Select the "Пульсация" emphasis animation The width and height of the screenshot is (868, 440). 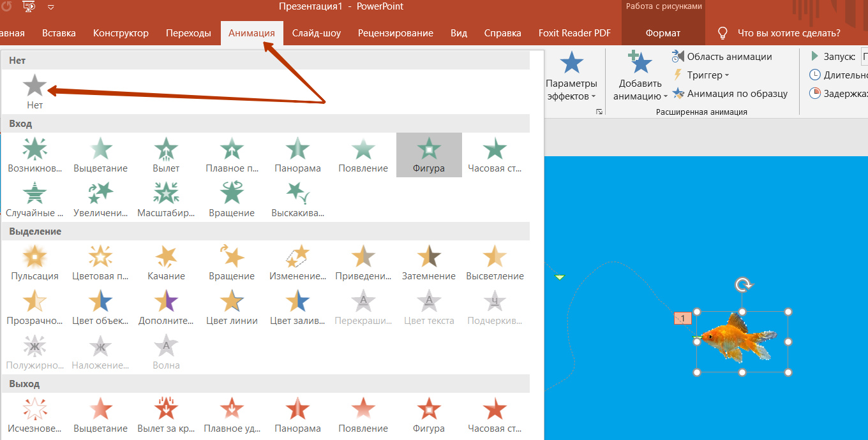tap(35, 263)
